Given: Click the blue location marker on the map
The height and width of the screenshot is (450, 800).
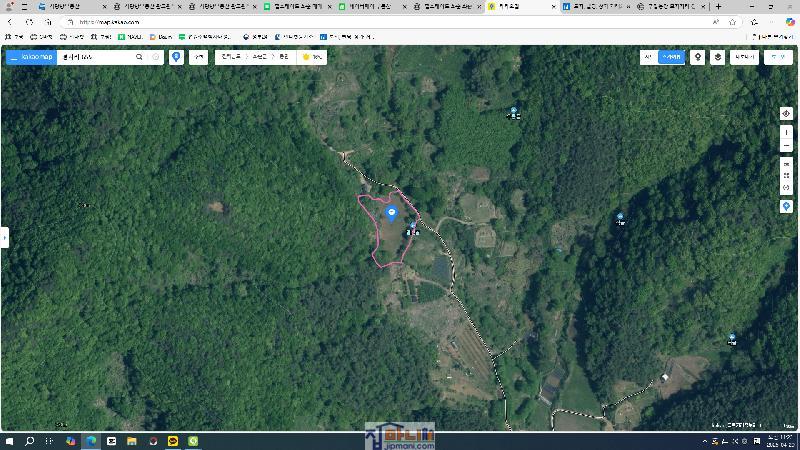Looking at the screenshot, I should [391, 213].
